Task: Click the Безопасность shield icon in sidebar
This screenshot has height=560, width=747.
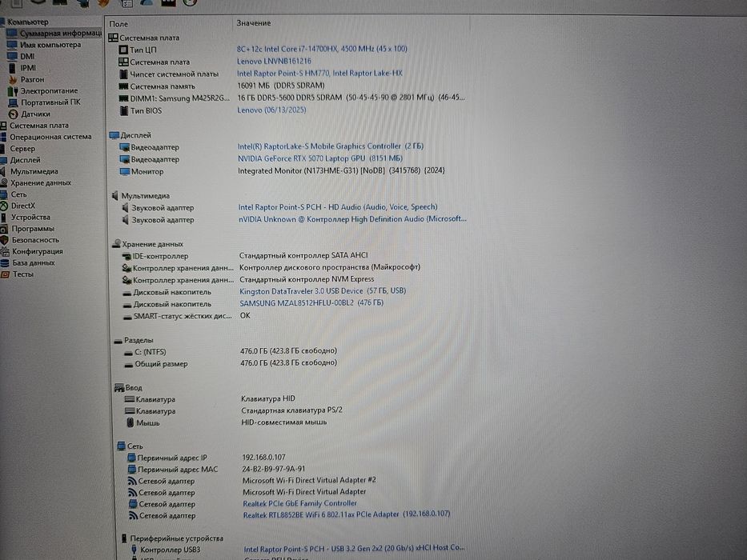Action: (4, 240)
